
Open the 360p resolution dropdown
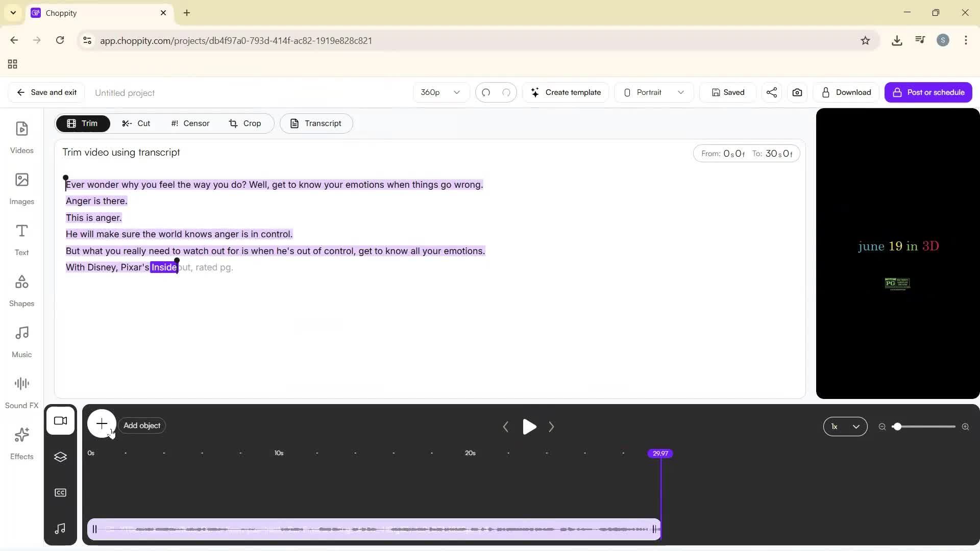click(x=440, y=92)
